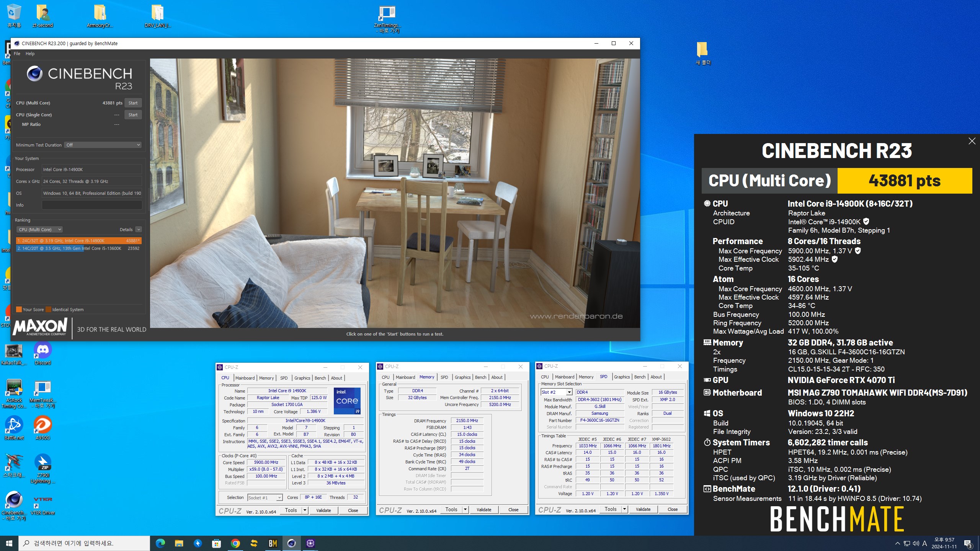
Task: Click the Processor field Intel Core i9-14900K
Action: coord(92,170)
